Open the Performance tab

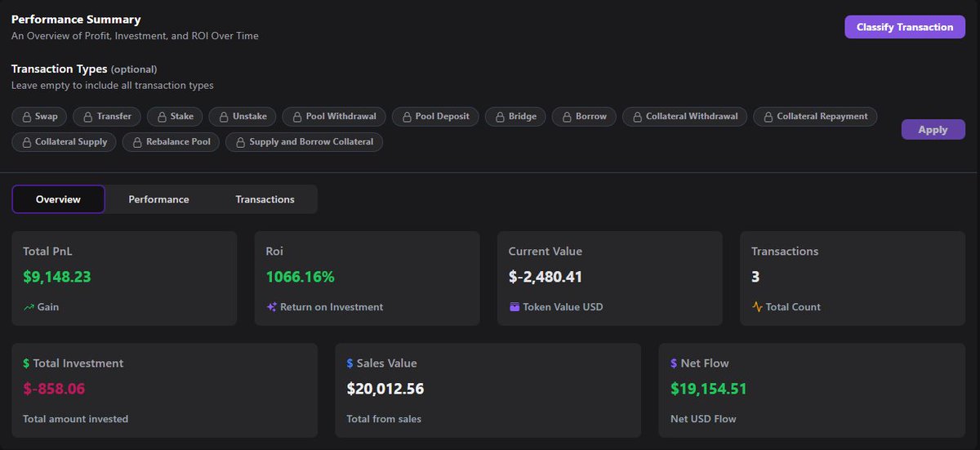click(158, 199)
